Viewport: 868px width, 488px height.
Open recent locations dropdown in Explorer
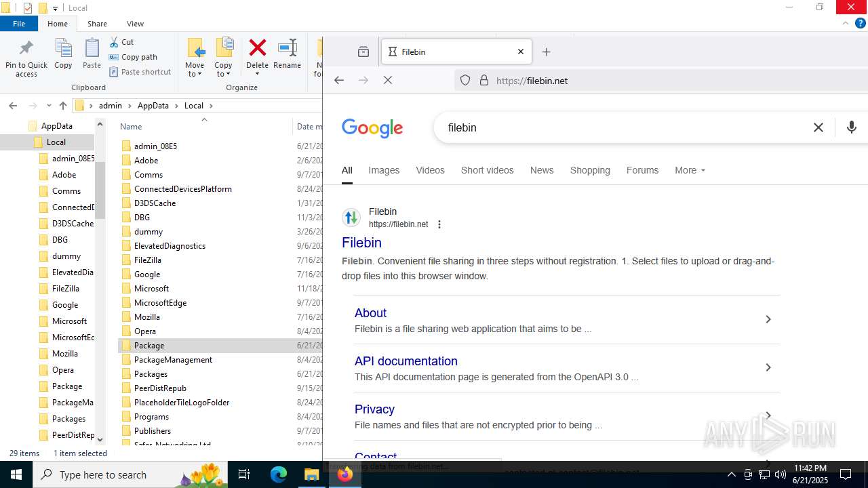coord(49,106)
